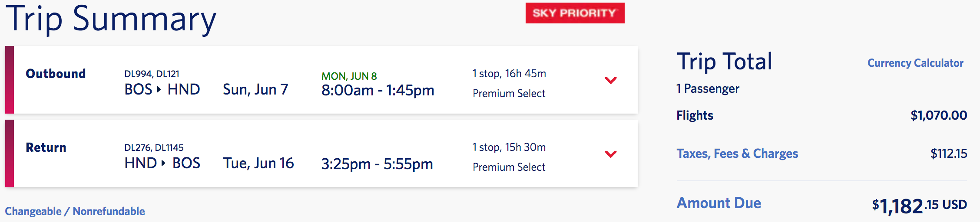Click the outbound 1 stop, 16h 45m text

click(x=509, y=74)
